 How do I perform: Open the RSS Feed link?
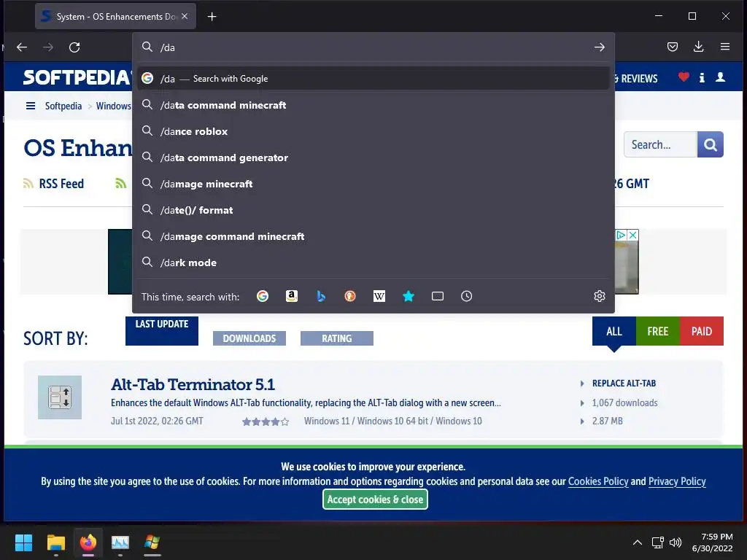click(x=61, y=184)
